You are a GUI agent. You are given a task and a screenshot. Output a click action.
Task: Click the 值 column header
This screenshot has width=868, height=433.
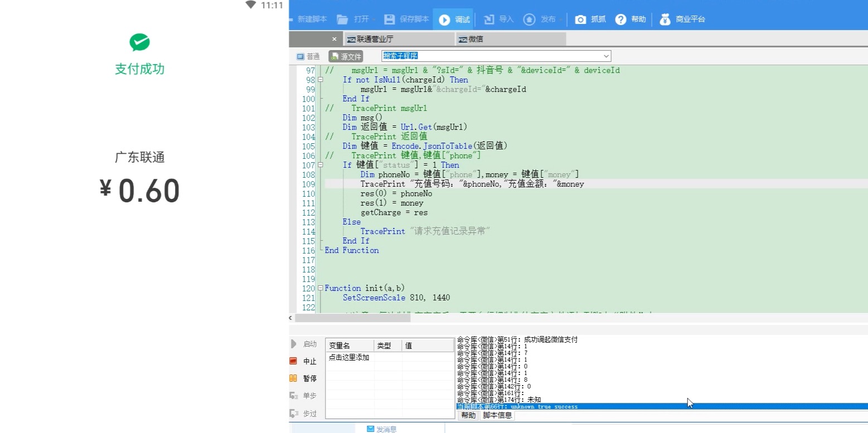428,346
